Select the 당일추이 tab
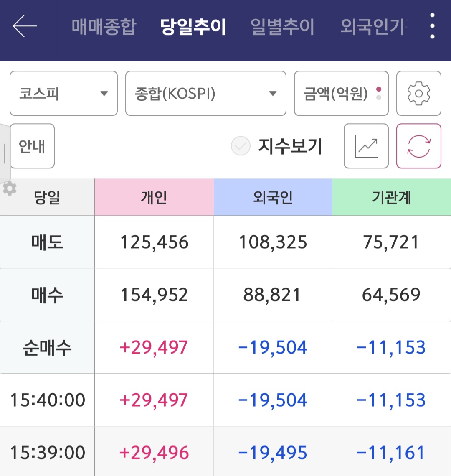Viewport: 451px width, 476px height. (193, 27)
